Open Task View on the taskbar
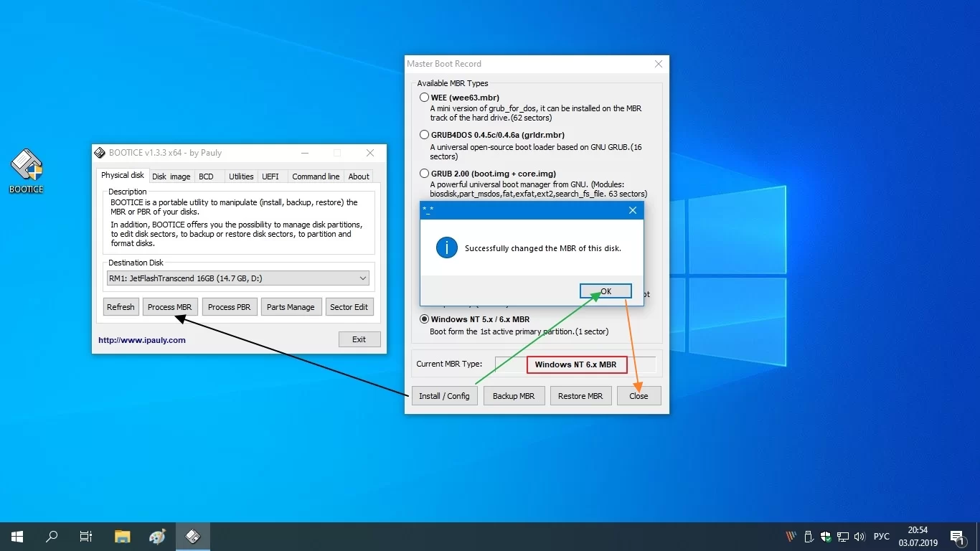980x551 pixels. click(x=86, y=536)
